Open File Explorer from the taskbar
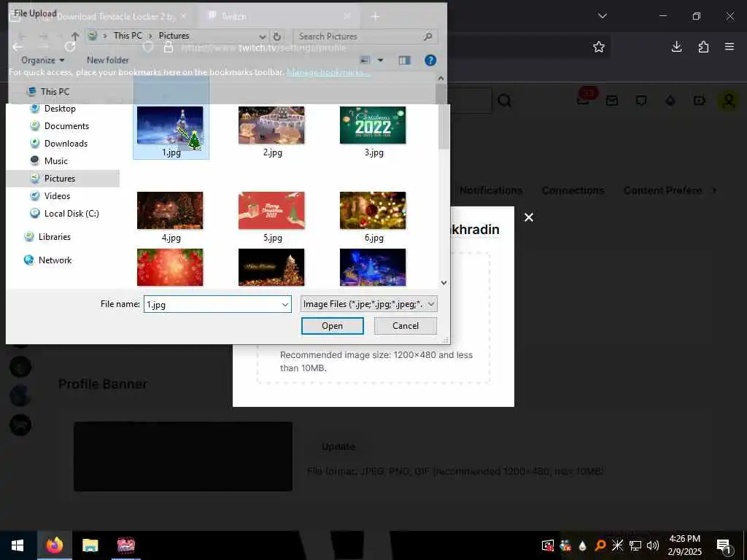This screenshot has width=747, height=560. [x=90, y=545]
